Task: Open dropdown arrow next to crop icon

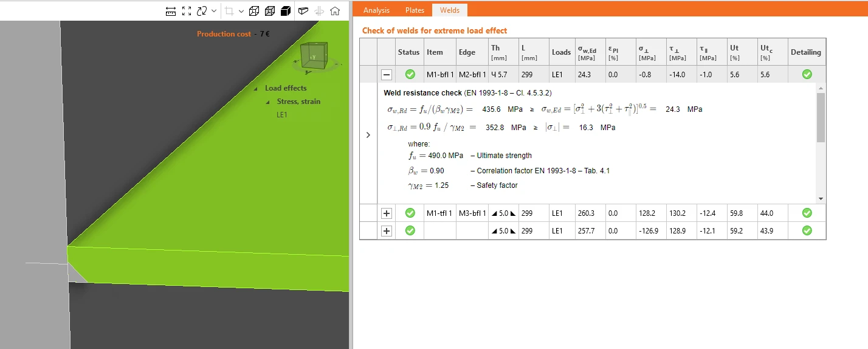Action: pyautogui.click(x=241, y=10)
